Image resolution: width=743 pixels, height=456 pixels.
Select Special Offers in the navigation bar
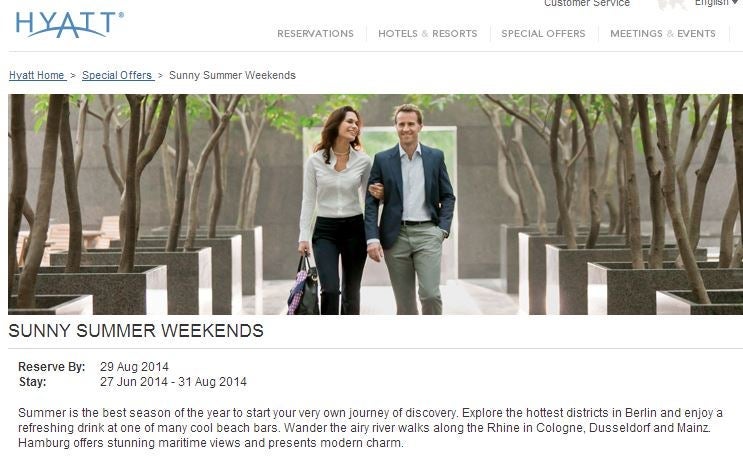[543, 34]
